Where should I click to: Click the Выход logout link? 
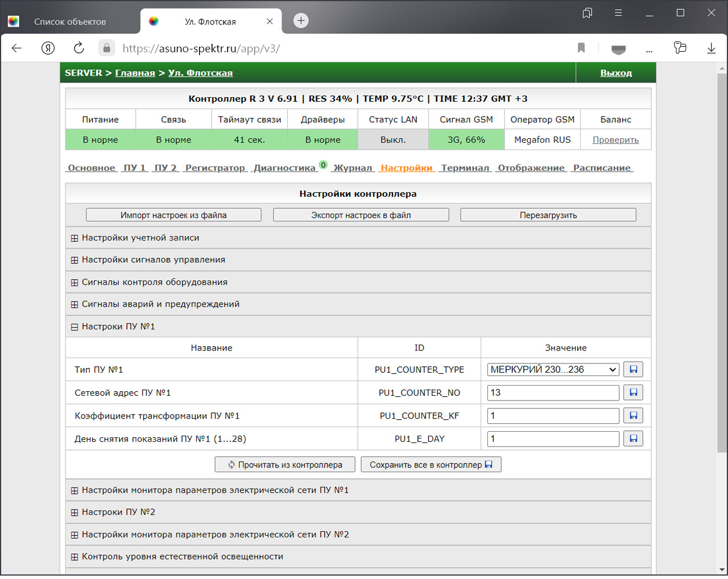(616, 73)
